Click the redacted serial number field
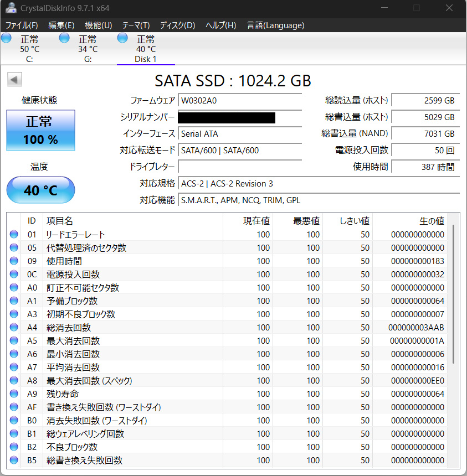 [240, 117]
